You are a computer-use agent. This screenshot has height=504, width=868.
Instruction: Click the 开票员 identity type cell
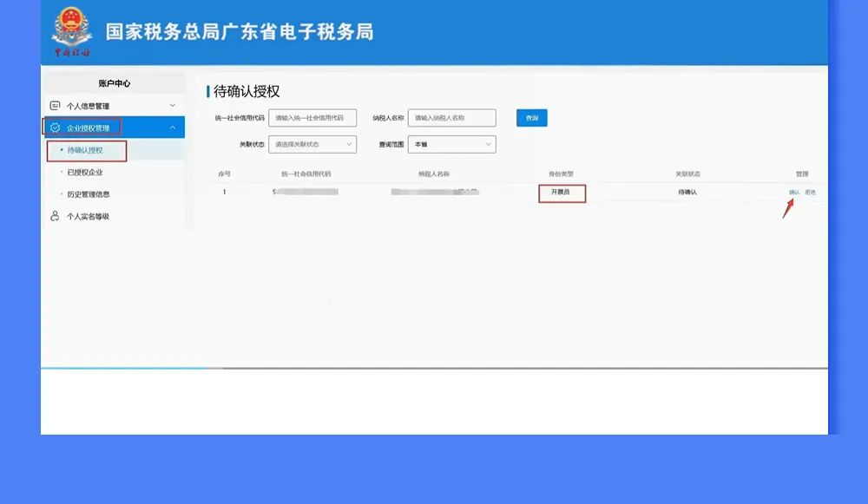tap(560, 192)
